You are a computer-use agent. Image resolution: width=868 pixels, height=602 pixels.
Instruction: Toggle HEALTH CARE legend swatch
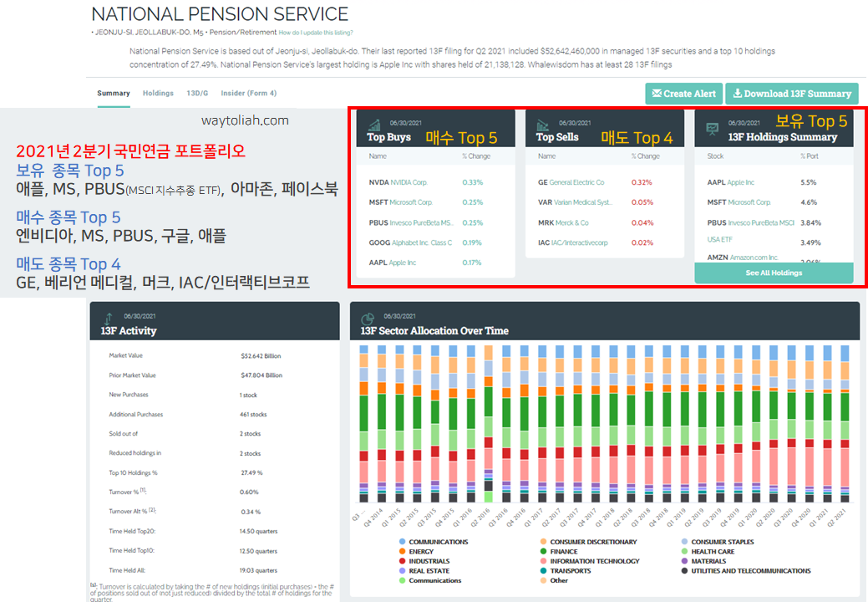(x=685, y=552)
